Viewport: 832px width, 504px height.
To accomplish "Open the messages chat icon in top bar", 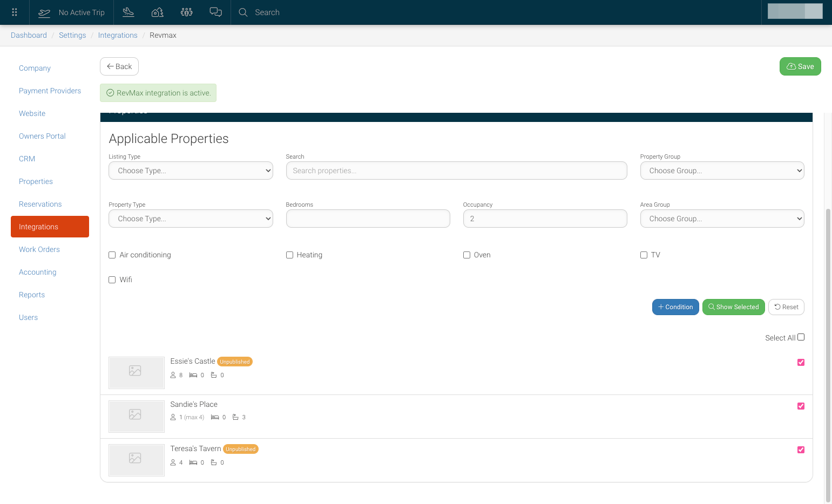I will coord(216,12).
